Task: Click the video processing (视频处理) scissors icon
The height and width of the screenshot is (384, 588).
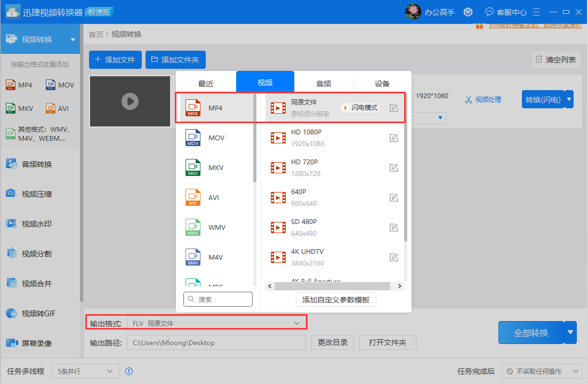Action: (469, 99)
